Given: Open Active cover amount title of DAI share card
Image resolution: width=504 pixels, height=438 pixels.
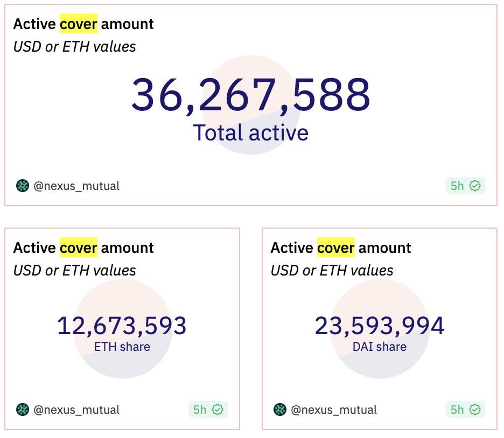Looking at the screenshot, I should point(341,248).
